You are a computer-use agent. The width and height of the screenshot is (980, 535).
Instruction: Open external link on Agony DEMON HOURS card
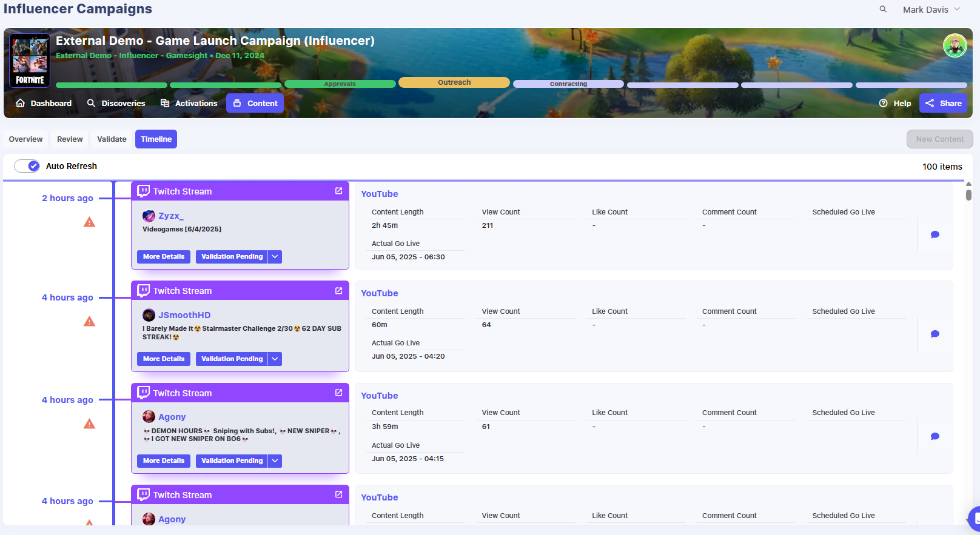338,393
